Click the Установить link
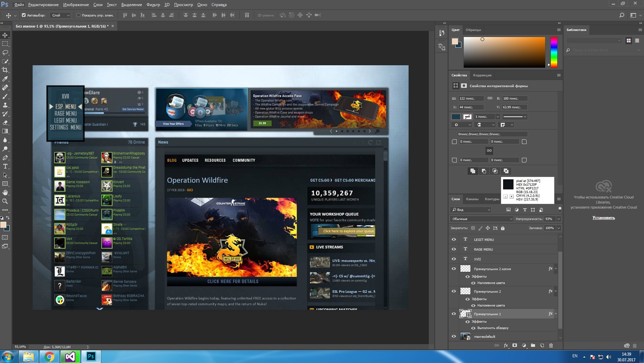Image resolution: width=644 pixels, height=363 pixels. click(x=603, y=218)
